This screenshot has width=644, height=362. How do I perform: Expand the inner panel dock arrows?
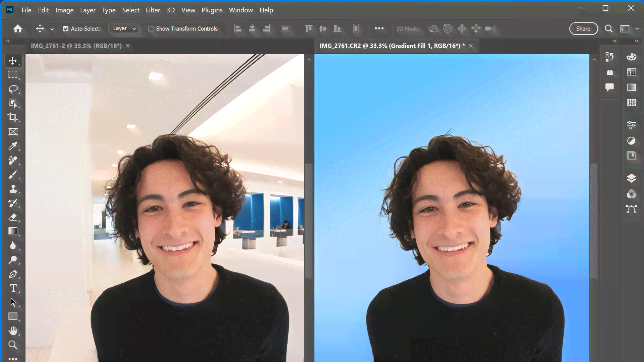pos(614,41)
